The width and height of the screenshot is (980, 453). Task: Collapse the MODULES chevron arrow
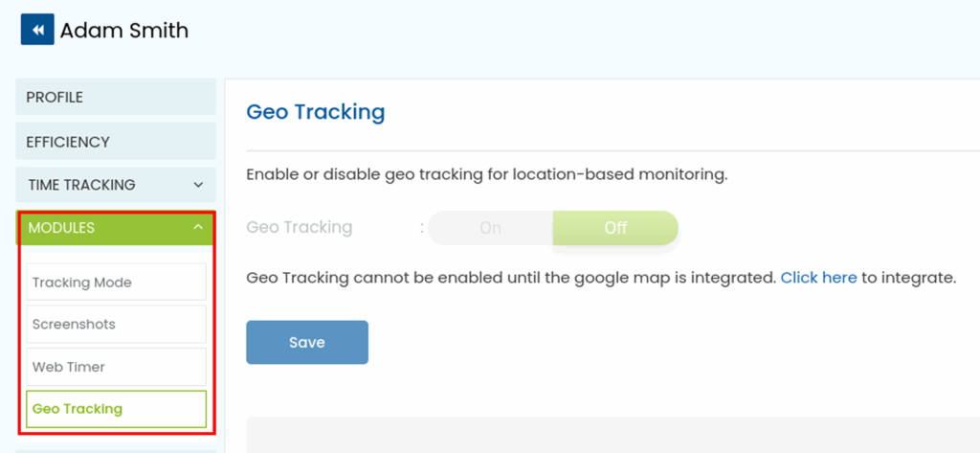coord(198,228)
